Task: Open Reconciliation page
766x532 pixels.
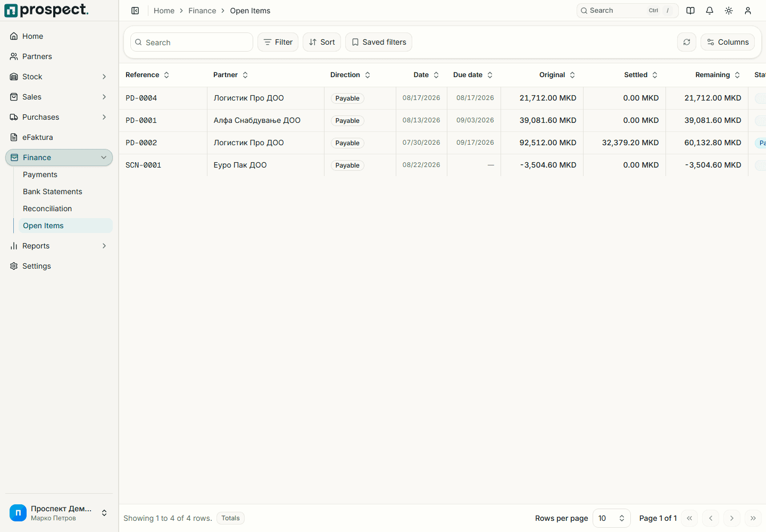Action: click(x=47, y=209)
